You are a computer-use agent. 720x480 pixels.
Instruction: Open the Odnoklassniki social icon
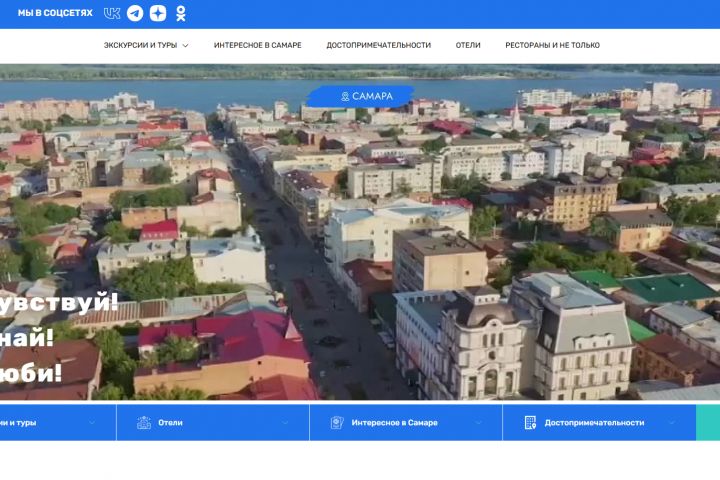pyautogui.click(x=181, y=13)
